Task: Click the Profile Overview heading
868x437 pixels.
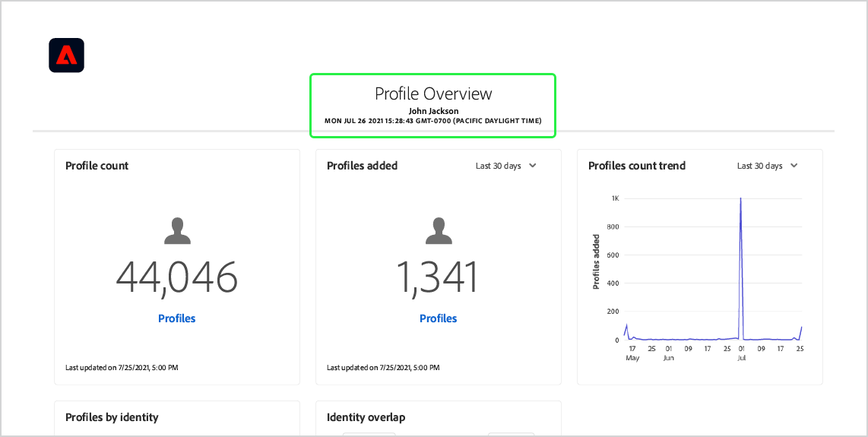Action: 433,93
